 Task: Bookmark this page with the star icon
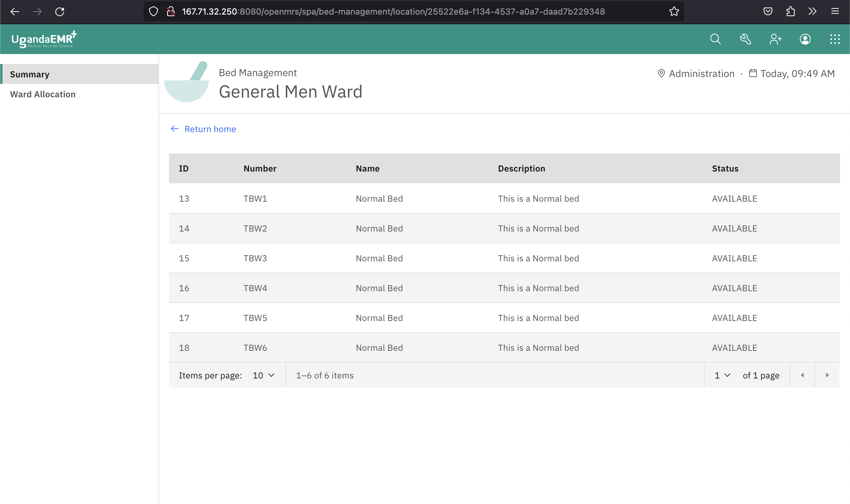point(674,11)
